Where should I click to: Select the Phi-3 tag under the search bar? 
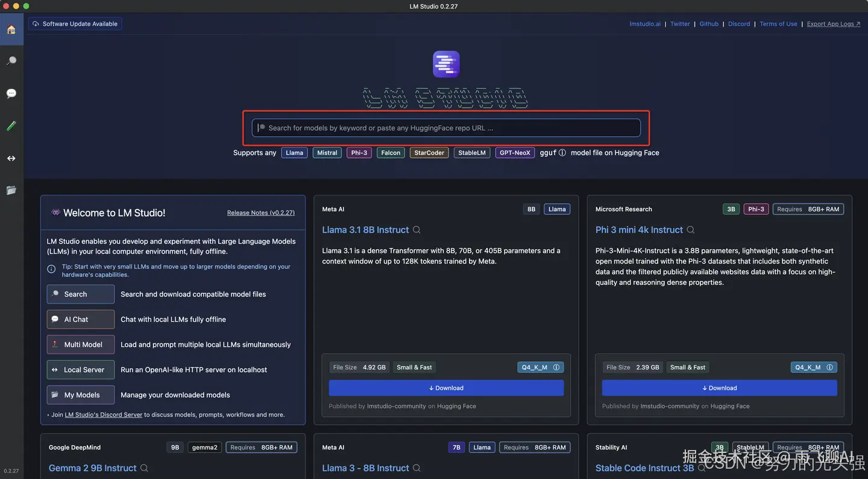[x=359, y=153]
